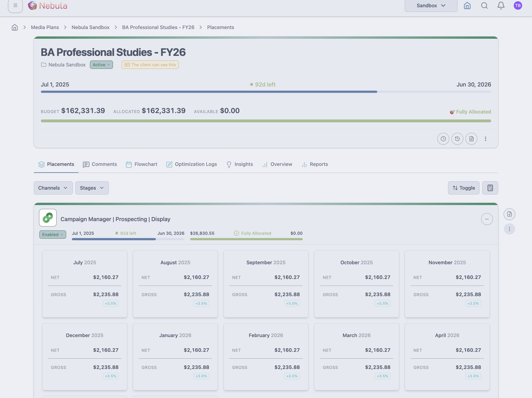This screenshot has width=532, height=398.
Task: Click the April 2026 card heading
Action: coord(447,335)
